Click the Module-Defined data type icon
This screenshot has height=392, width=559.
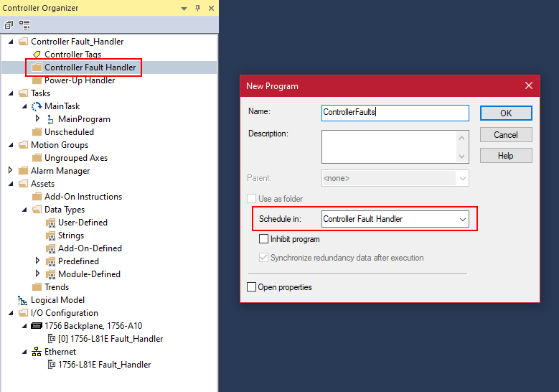(51, 274)
